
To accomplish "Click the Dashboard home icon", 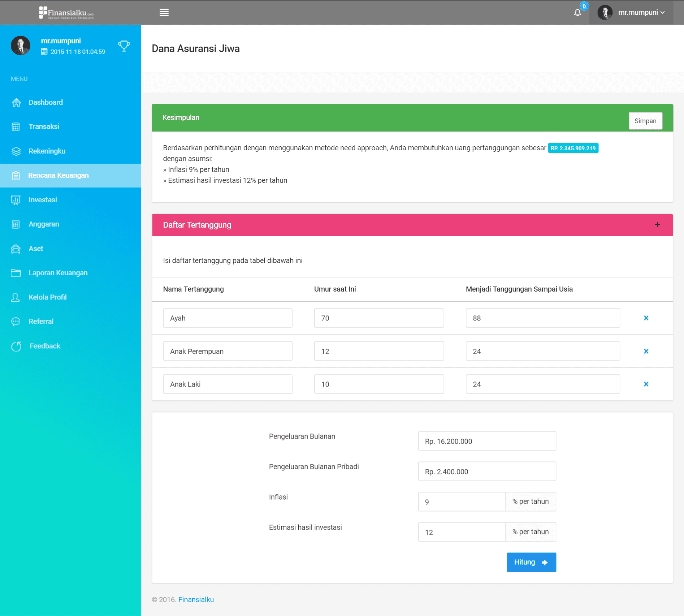I will click(16, 103).
